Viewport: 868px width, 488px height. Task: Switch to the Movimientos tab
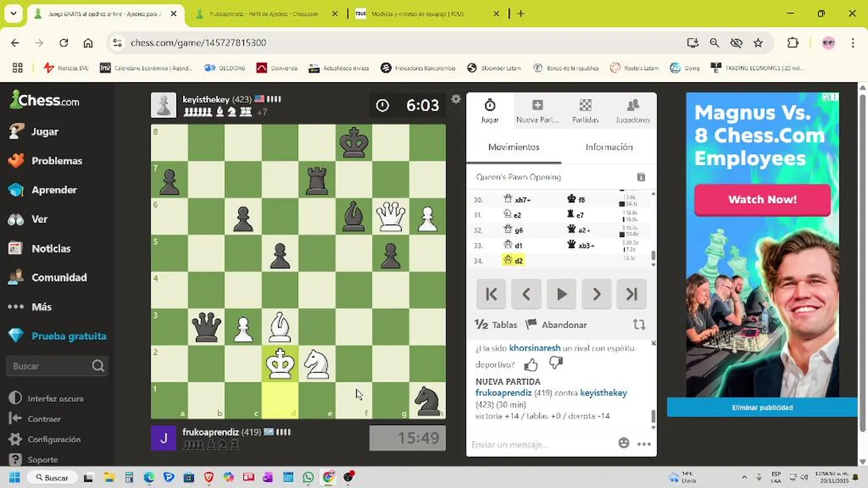[x=514, y=147]
